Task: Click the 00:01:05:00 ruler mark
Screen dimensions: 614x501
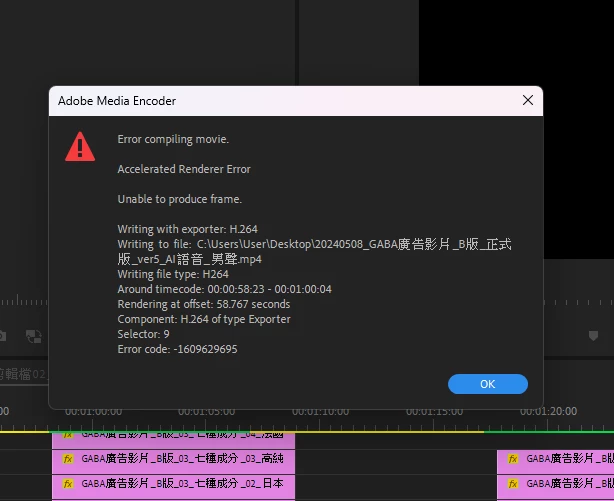Action: coord(206,411)
